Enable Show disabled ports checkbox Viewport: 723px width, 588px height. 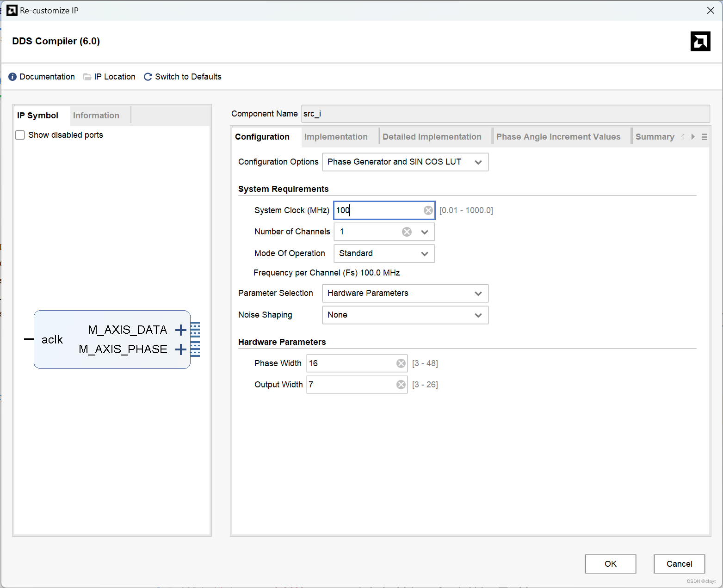tap(20, 135)
